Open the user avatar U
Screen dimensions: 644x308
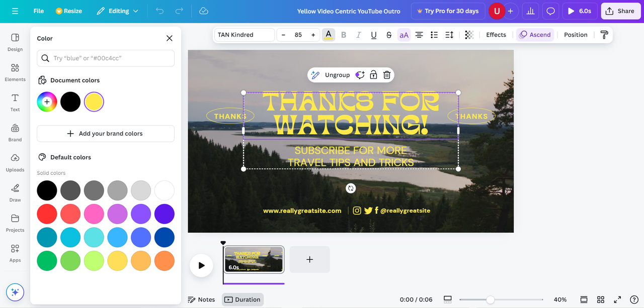497,11
